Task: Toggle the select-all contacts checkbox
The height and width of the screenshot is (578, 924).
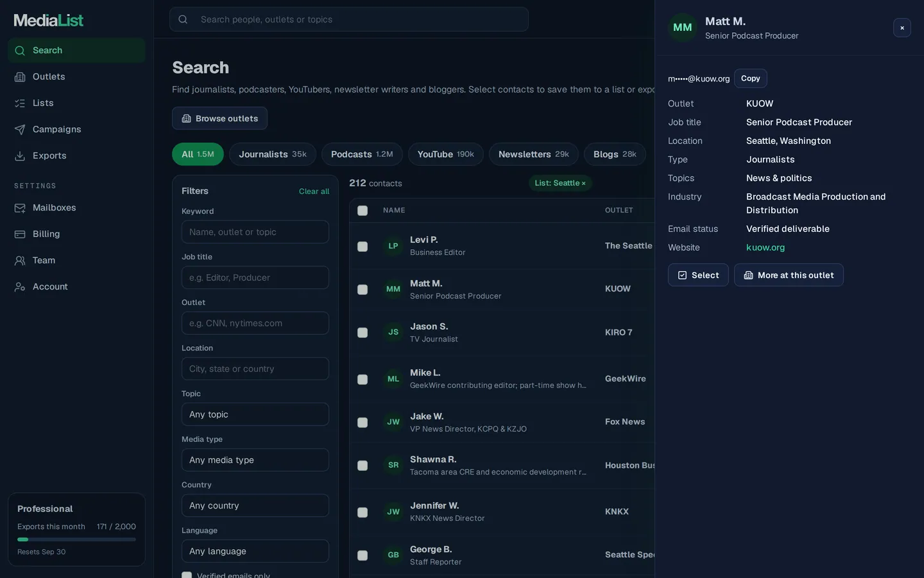Action: 363,211
